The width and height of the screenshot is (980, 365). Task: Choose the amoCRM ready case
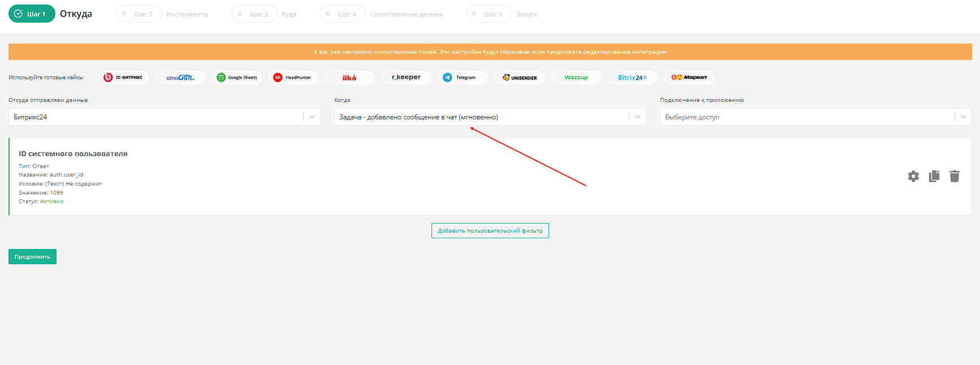pyautogui.click(x=180, y=78)
